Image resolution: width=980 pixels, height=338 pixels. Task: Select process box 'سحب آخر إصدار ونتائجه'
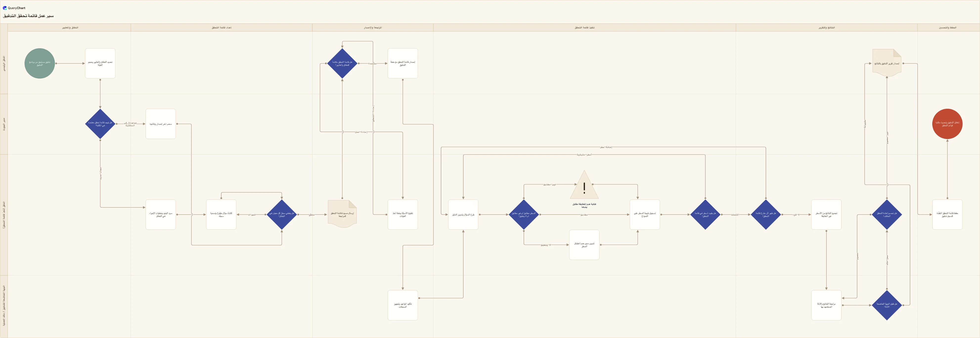160,124
